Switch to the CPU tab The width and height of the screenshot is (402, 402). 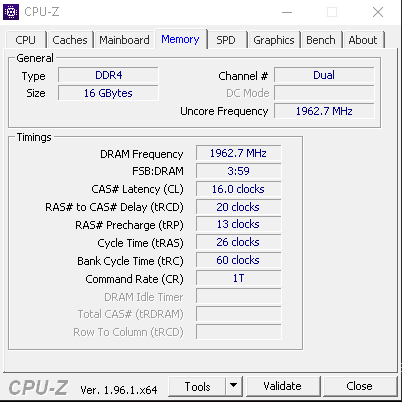(25, 40)
